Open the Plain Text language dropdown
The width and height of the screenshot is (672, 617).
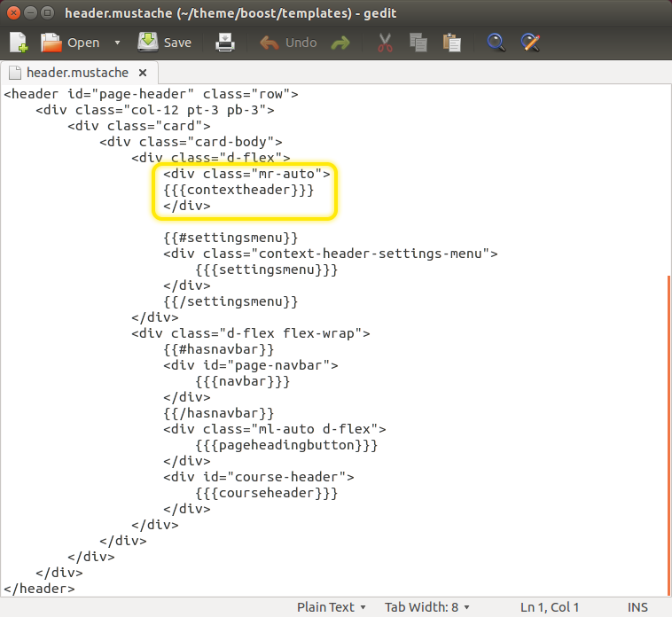pyautogui.click(x=332, y=607)
